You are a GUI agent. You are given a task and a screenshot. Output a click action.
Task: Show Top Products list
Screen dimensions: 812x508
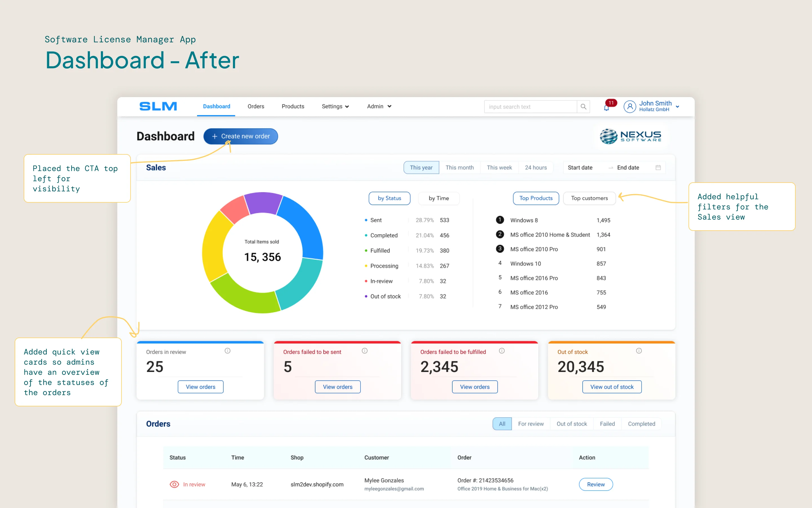(536, 198)
